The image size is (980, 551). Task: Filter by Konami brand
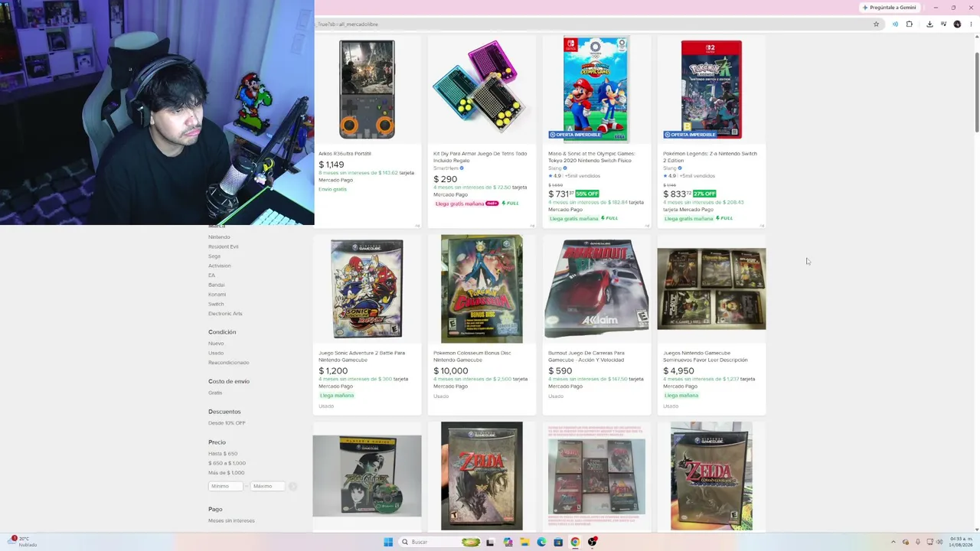(217, 295)
